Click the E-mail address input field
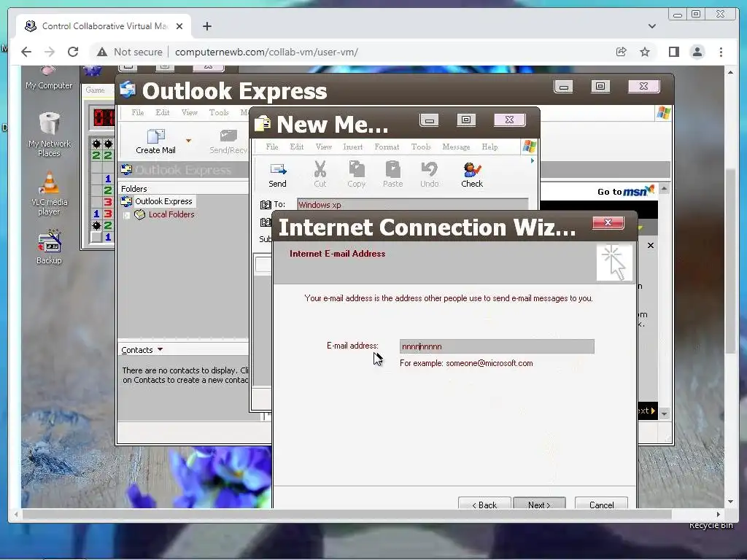 coord(497,346)
